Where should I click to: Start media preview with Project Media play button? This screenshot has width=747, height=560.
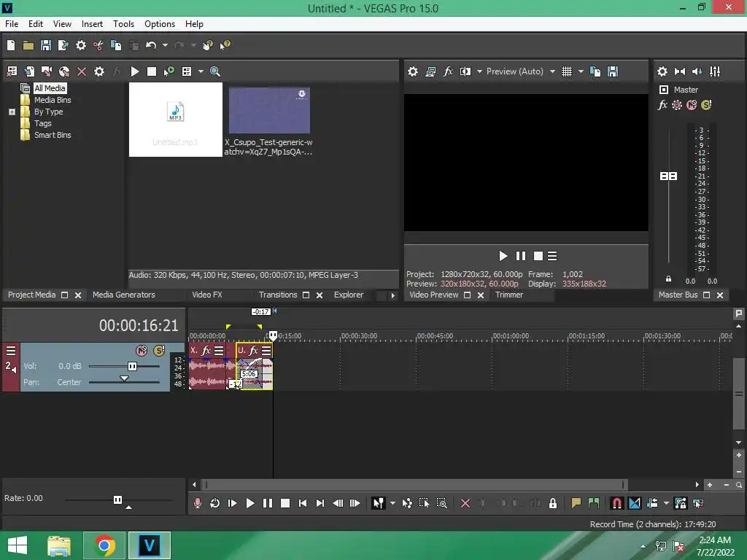click(x=135, y=71)
